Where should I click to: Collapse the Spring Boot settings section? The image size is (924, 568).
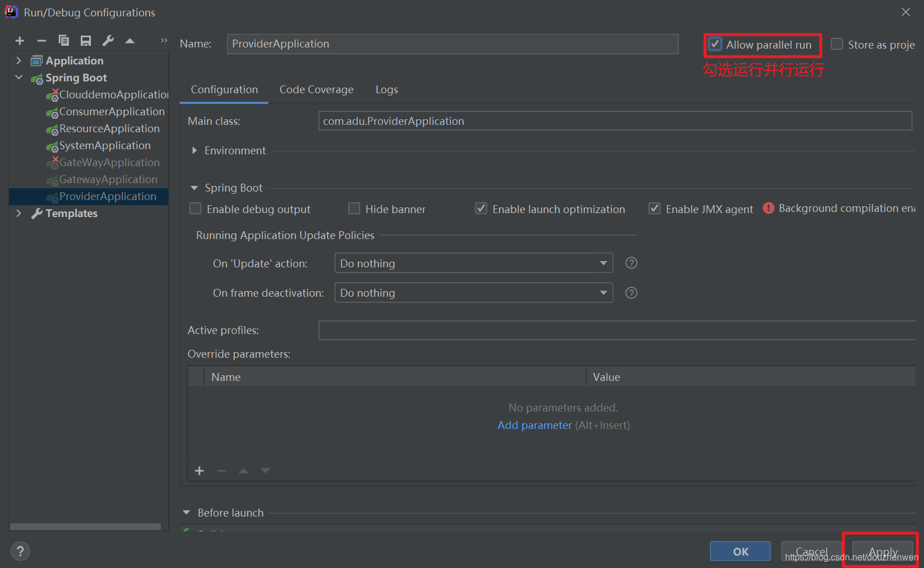(x=194, y=188)
